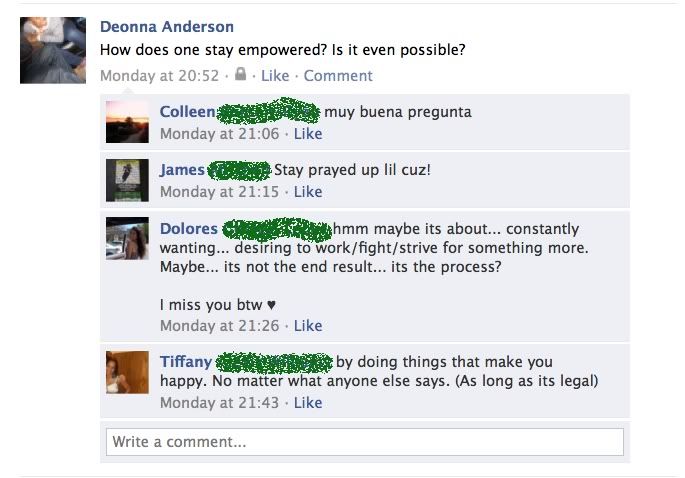The height and width of the screenshot is (478, 685).
Task: Open Colleen's sunset profile thumbnail
Action: click(x=127, y=121)
